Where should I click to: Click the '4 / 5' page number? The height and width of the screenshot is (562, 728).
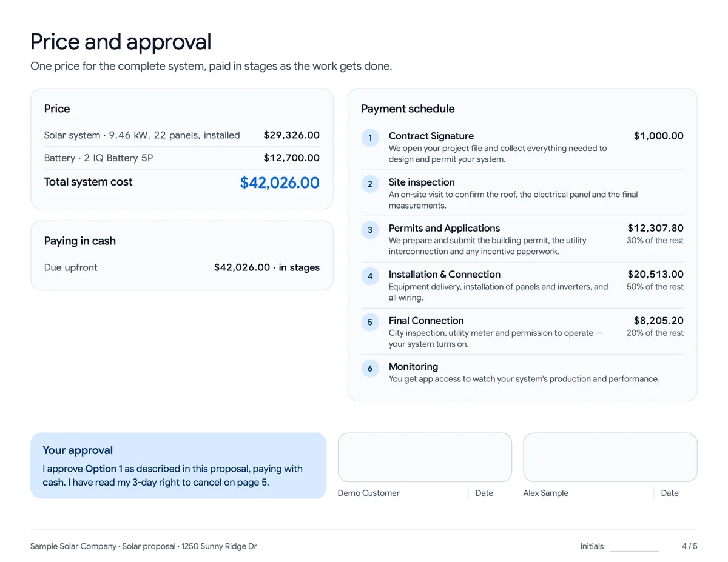click(689, 546)
